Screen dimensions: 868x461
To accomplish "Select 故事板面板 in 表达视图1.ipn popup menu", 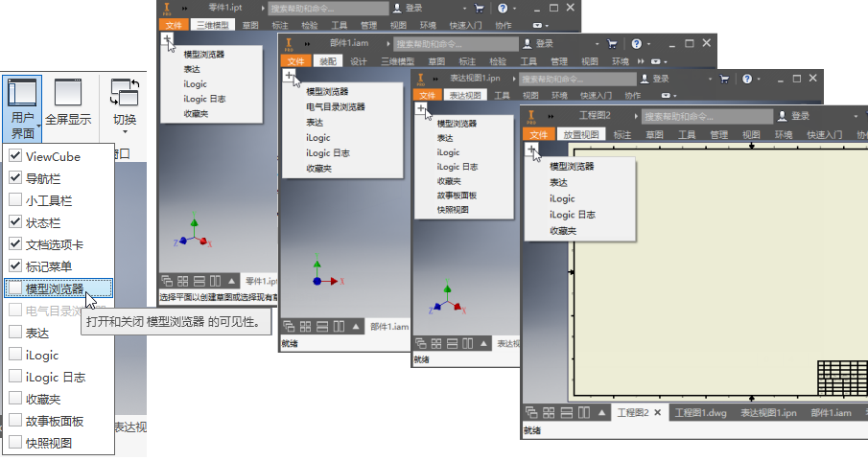I will (457, 196).
